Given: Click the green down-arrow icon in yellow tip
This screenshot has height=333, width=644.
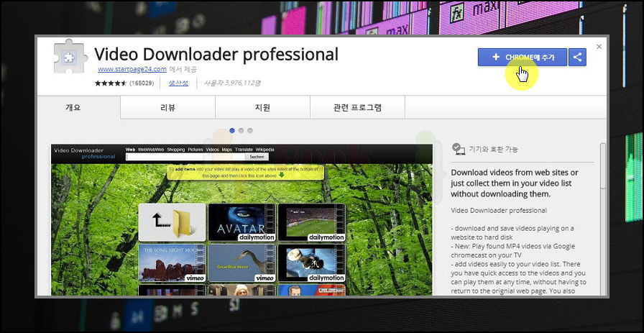Looking at the screenshot, I should point(281,175).
